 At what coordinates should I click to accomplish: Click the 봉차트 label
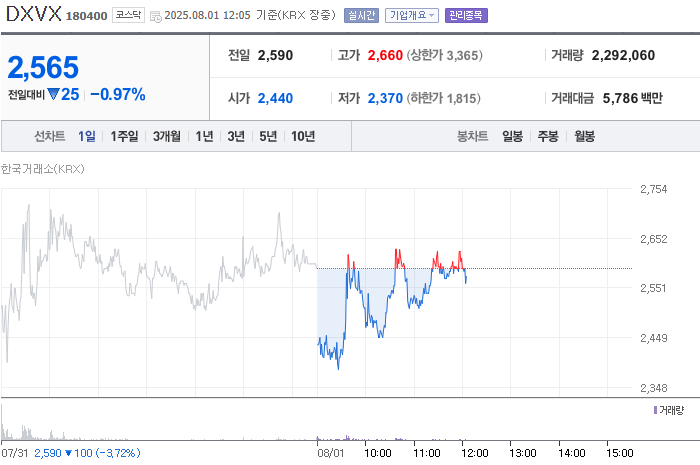[x=472, y=136]
